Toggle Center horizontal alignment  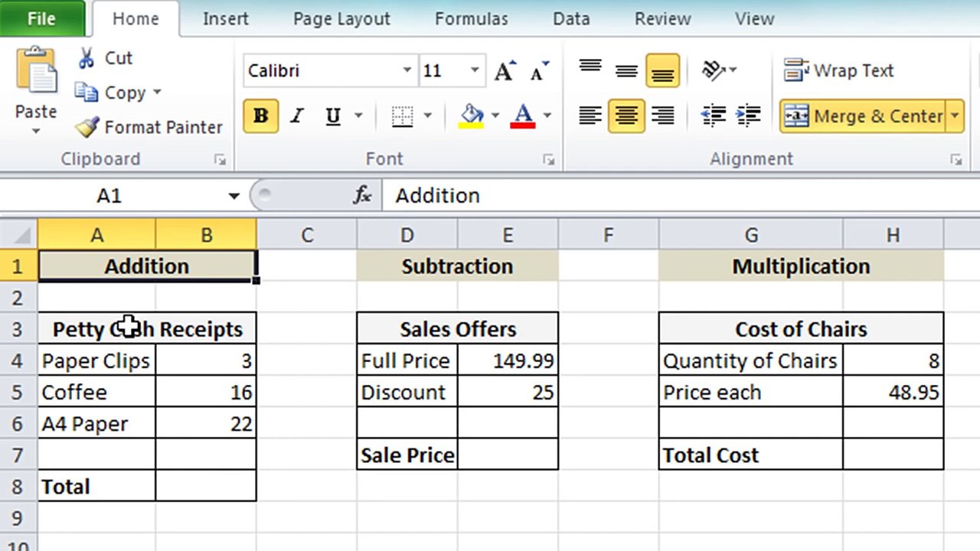tap(626, 116)
